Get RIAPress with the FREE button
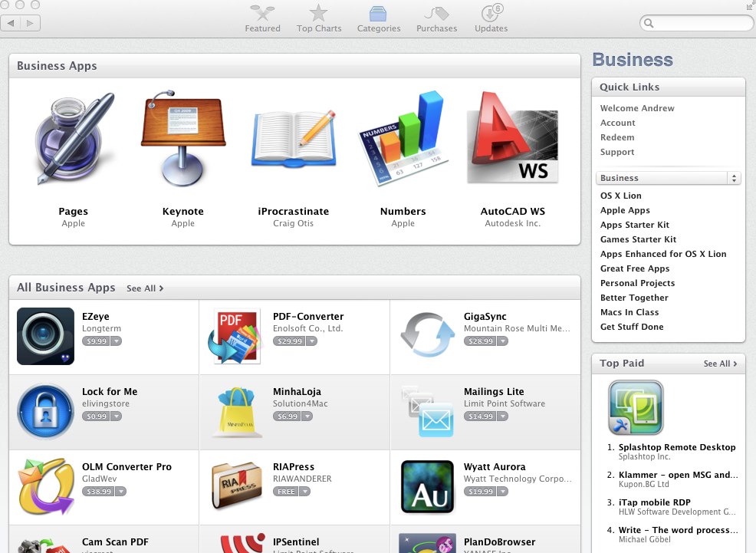756x553 pixels. (286, 492)
